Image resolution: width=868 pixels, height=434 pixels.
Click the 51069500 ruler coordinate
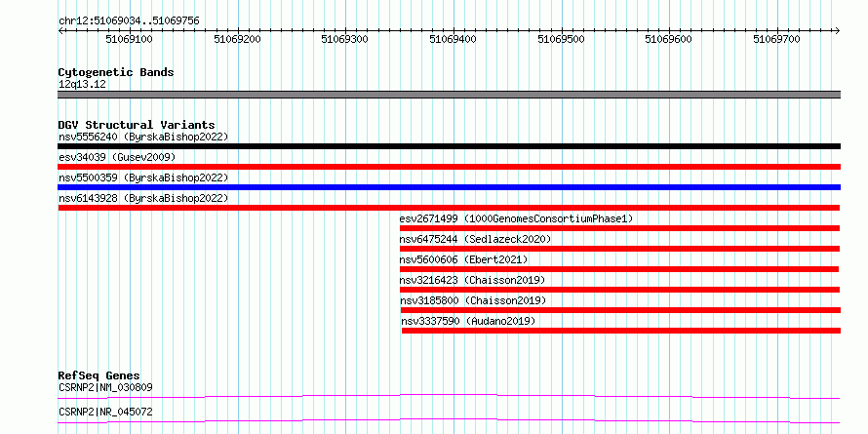coord(562,39)
